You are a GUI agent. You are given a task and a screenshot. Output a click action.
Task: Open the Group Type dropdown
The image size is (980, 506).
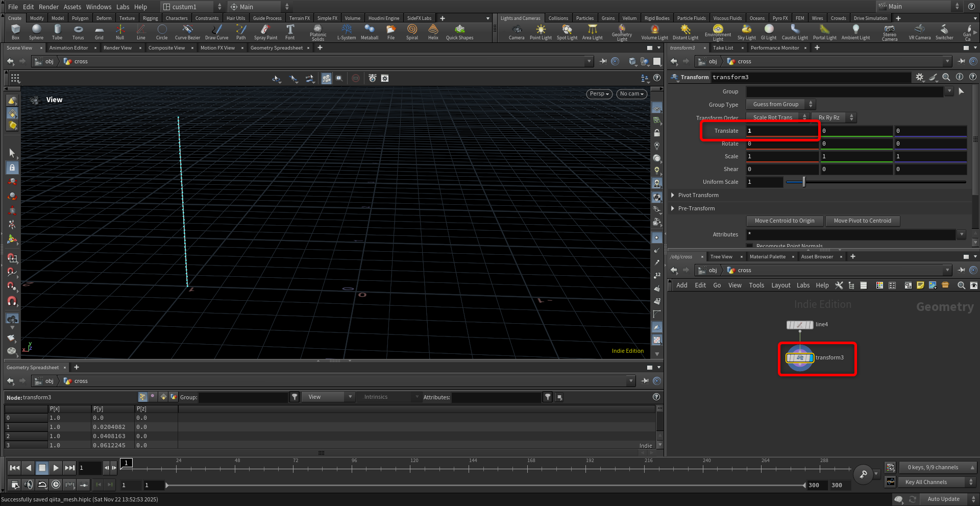780,104
